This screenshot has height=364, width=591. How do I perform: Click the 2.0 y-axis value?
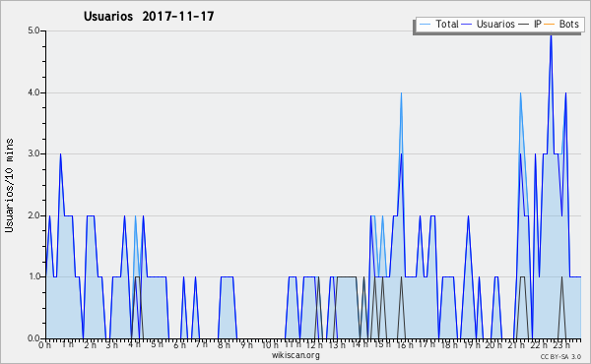tap(33, 215)
